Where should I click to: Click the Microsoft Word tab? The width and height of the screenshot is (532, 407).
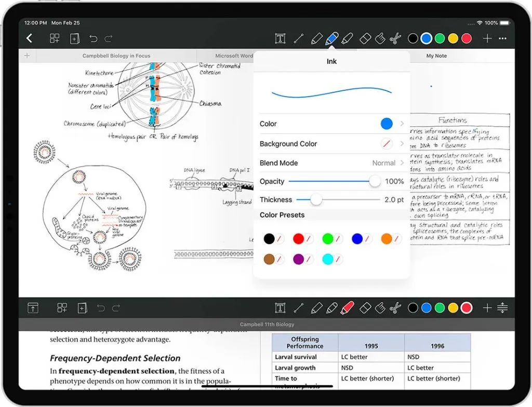point(234,56)
